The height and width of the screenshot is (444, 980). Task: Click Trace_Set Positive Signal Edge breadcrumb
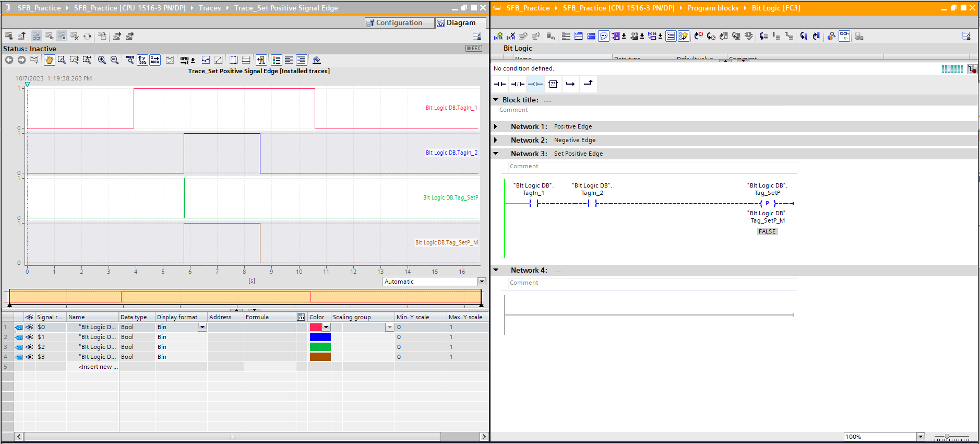[286, 8]
